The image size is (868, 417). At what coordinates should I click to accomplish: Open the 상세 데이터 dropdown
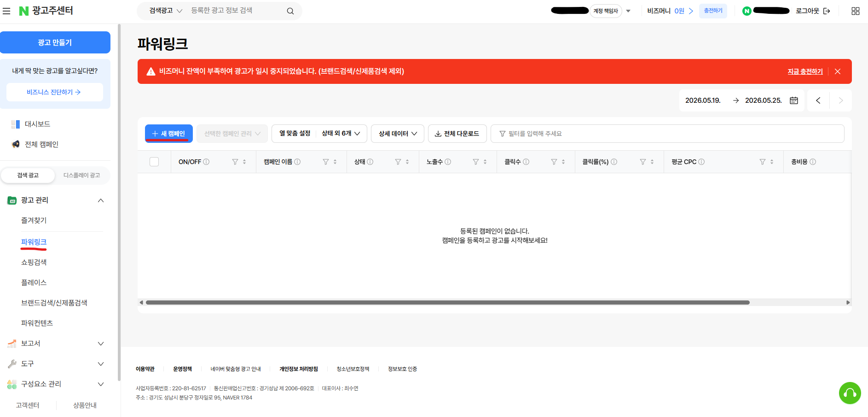(x=398, y=134)
